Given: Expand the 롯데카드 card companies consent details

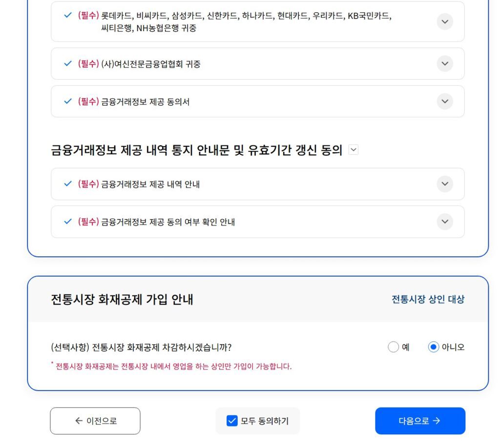Looking at the screenshot, I should click(444, 21).
